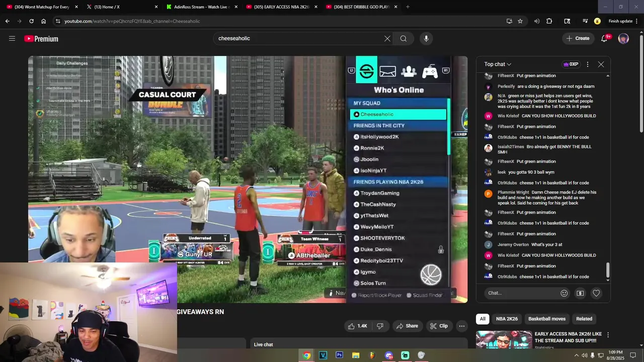644x362 pixels.
Task: Select the All chip
Action: pos(482,319)
